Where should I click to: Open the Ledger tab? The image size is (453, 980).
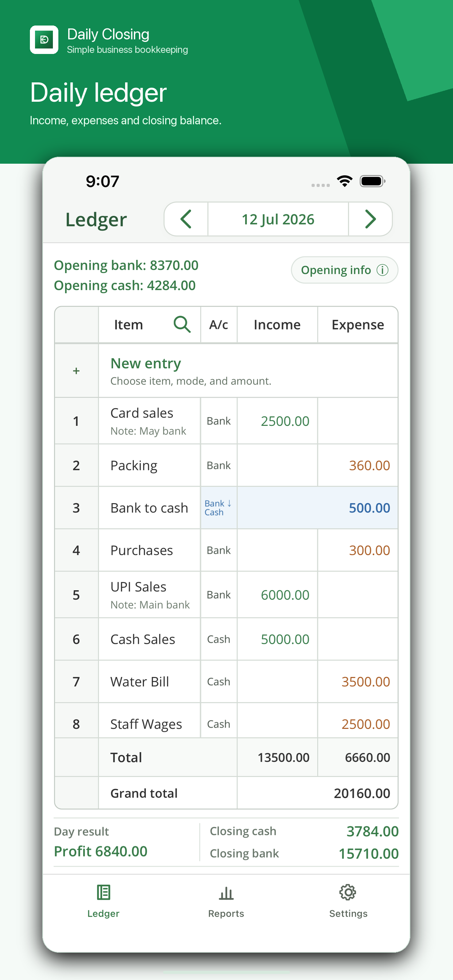coord(103,901)
